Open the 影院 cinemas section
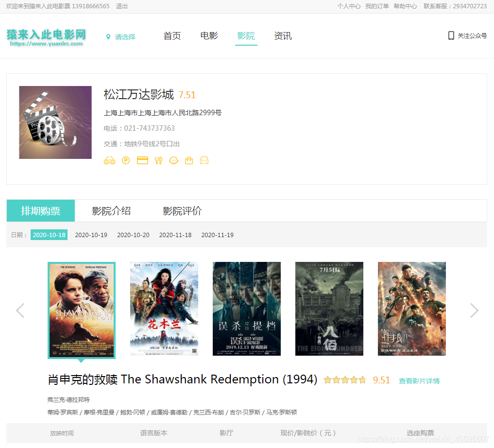Viewport: 494px width, 448px height. pyautogui.click(x=246, y=36)
